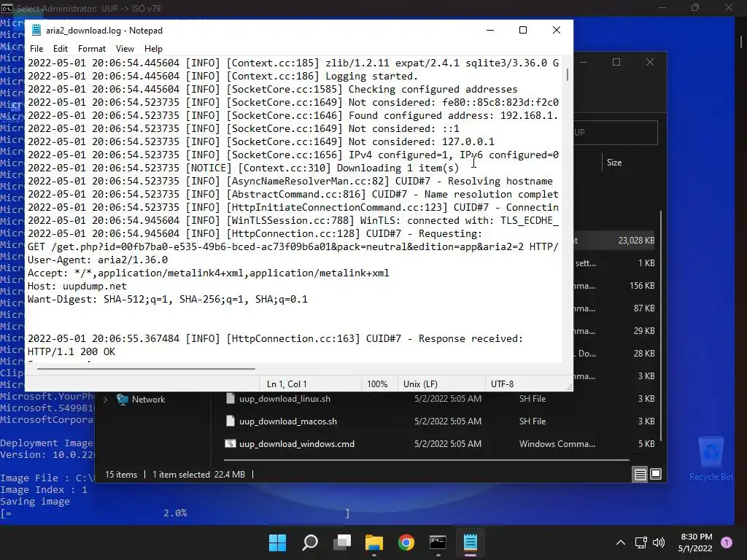Screen dimensions: 747x560
Task: Minimize the File Explorer window
Action: (x=584, y=63)
